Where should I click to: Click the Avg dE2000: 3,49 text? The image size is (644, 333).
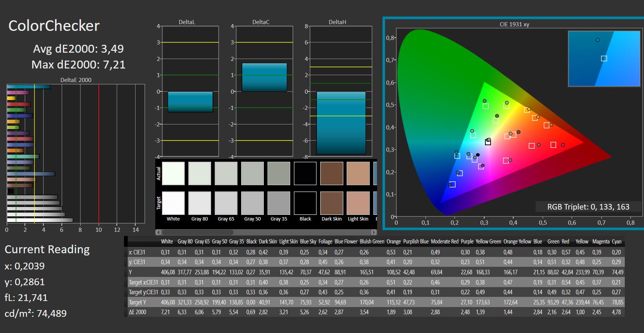point(78,49)
